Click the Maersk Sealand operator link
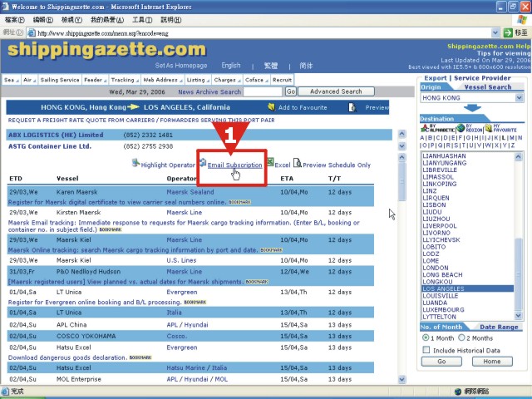Viewport: 532px width, 399px height. (190, 192)
